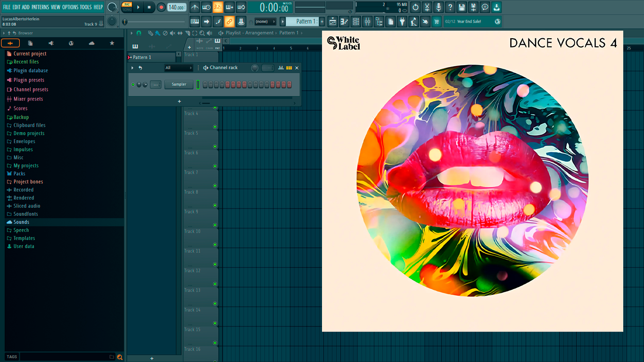Image resolution: width=644 pixels, height=362 pixels.
Task: Click the render export audio icon
Action: coord(473,7)
